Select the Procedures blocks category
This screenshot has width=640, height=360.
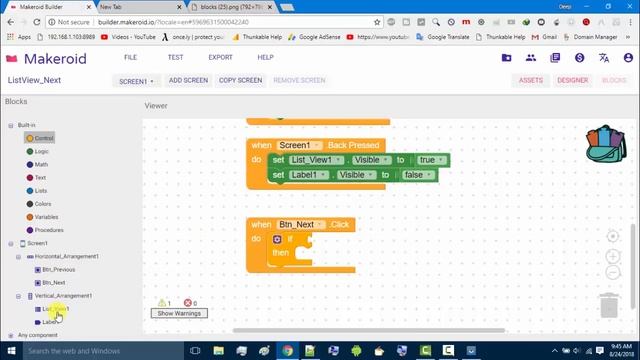coord(45,230)
